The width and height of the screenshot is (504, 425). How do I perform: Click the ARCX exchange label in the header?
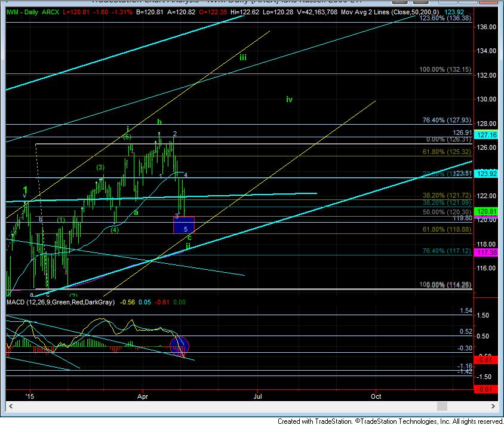[x=51, y=12]
